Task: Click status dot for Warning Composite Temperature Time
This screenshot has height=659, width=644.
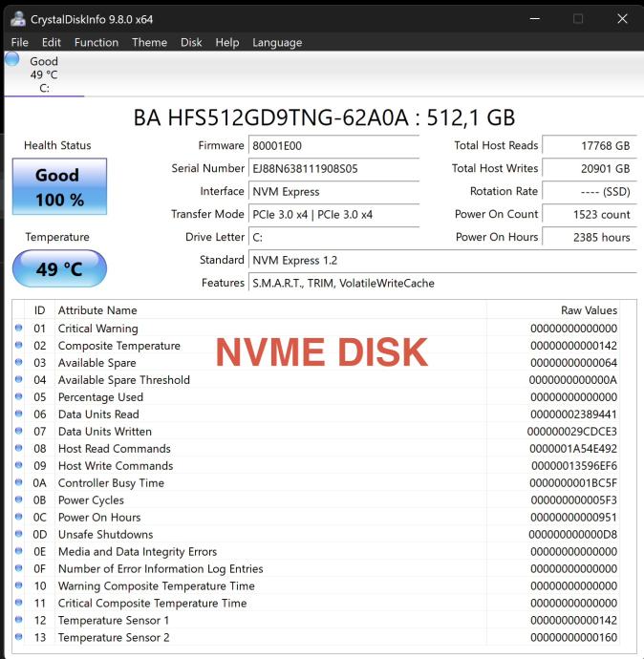Action: click(18, 585)
